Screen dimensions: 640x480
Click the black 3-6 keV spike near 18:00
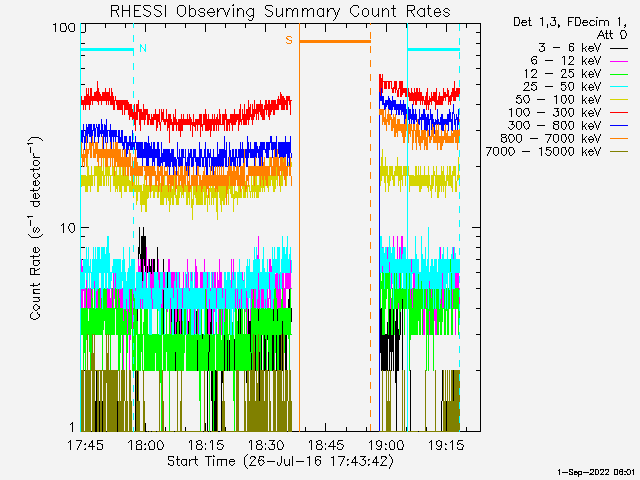(x=142, y=249)
